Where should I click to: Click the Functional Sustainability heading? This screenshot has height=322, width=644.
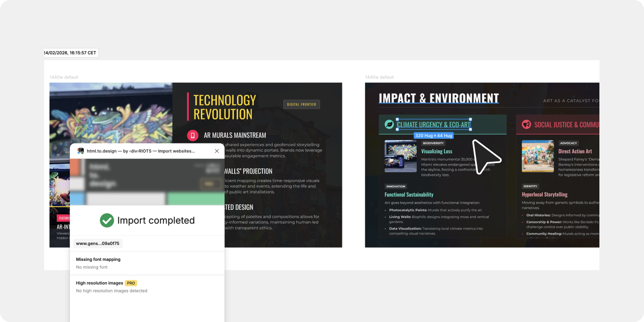pos(409,194)
